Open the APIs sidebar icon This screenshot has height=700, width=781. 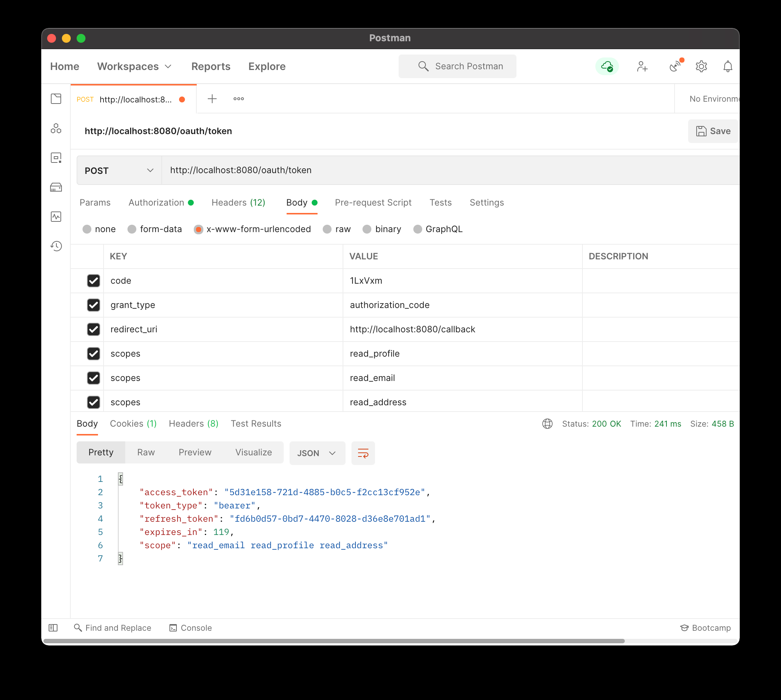click(x=56, y=129)
